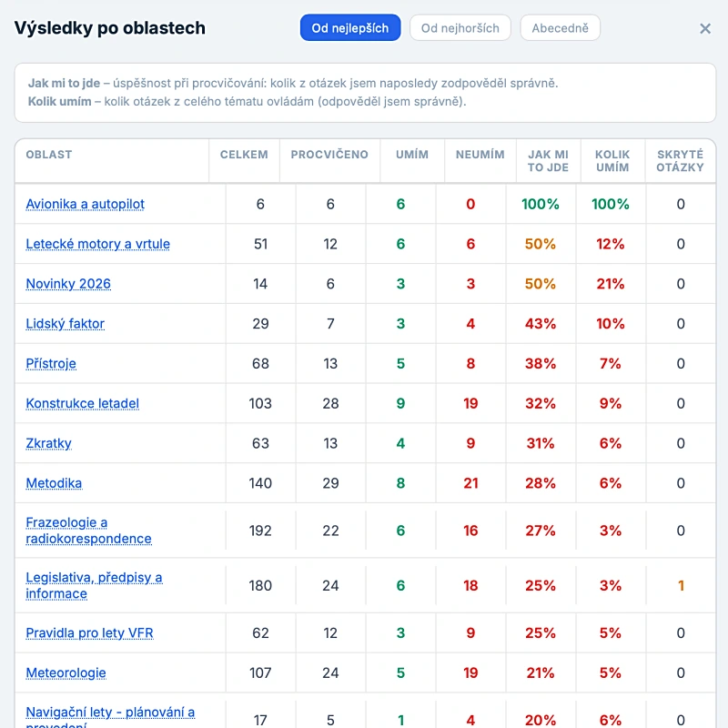Image resolution: width=728 pixels, height=728 pixels.
Task: Select Abecedně sorting option
Action: click(560, 28)
